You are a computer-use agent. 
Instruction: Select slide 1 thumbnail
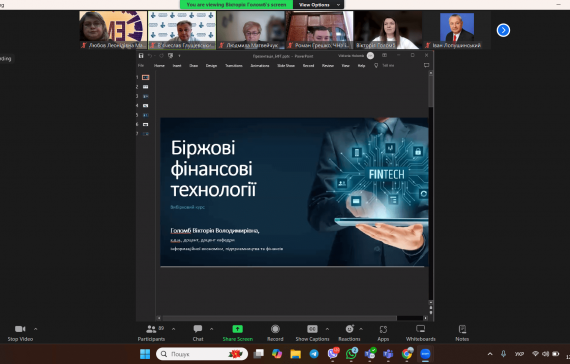pyautogui.click(x=145, y=77)
